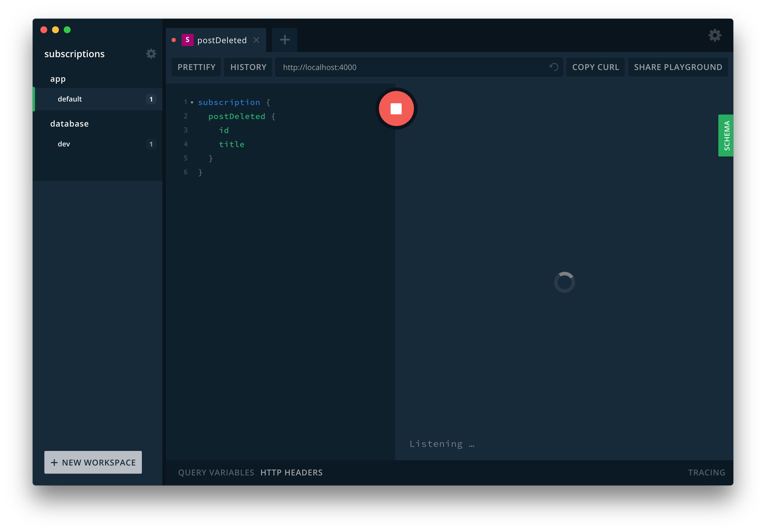The width and height of the screenshot is (766, 532).
Task: Add a new tab with the plus icon
Action: click(x=285, y=40)
